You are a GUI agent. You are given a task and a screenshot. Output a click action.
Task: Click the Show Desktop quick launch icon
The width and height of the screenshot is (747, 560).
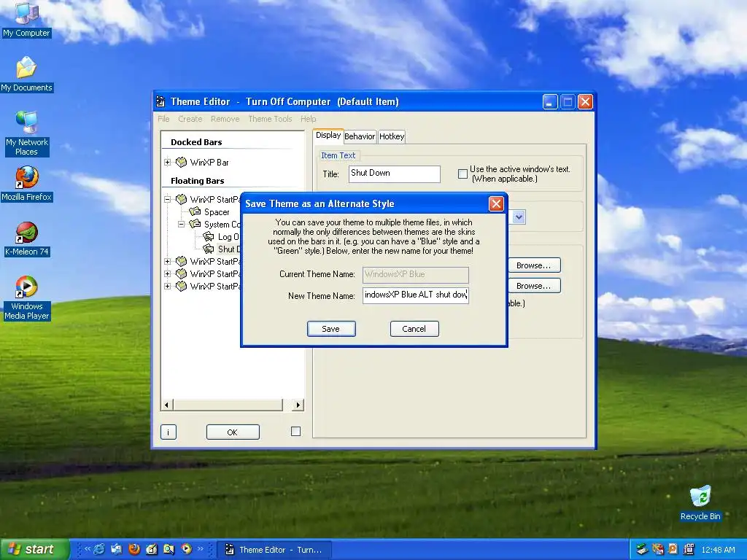pos(116,549)
